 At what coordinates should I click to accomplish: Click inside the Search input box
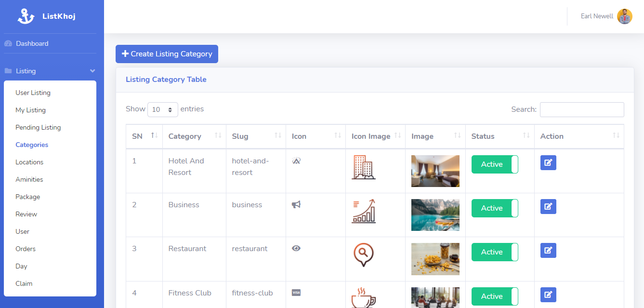point(581,109)
